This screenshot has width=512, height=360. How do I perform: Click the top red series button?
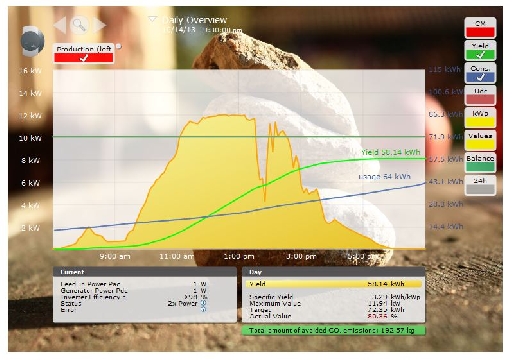tap(480, 28)
